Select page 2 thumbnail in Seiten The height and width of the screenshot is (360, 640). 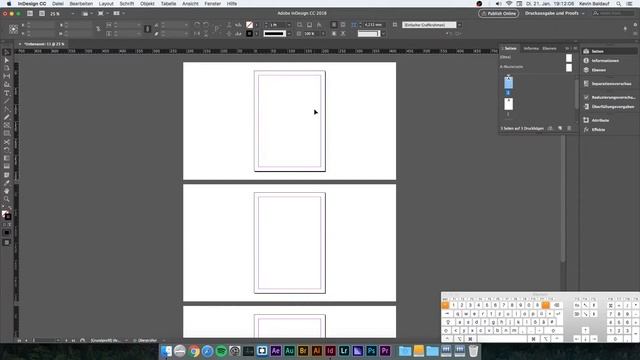pos(508,104)
